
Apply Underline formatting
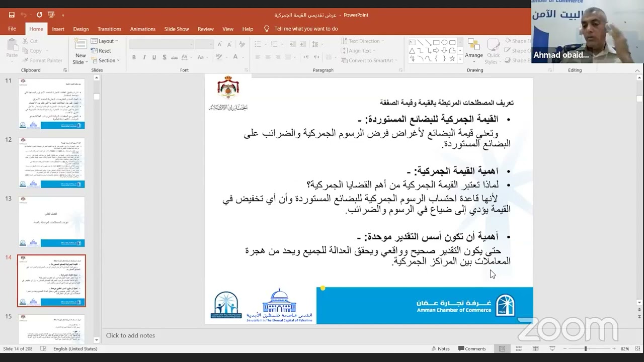(154, 58)
